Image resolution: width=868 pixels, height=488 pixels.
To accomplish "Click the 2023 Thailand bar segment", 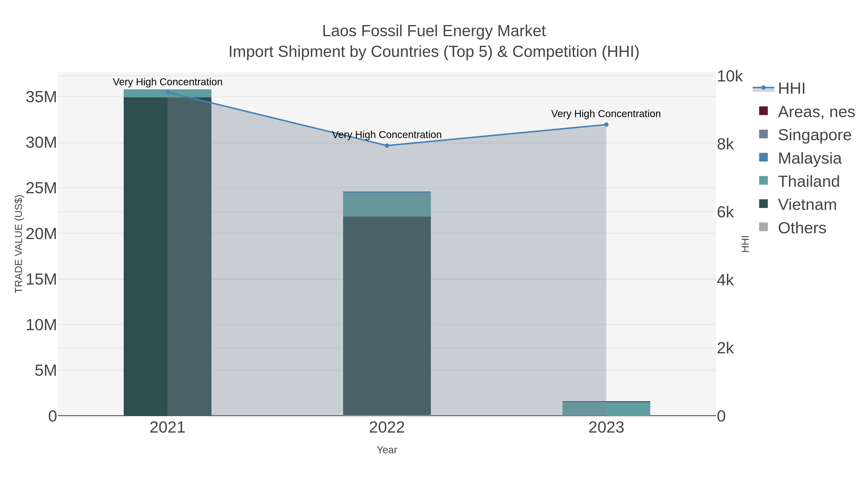I will (x=606, y=409).
